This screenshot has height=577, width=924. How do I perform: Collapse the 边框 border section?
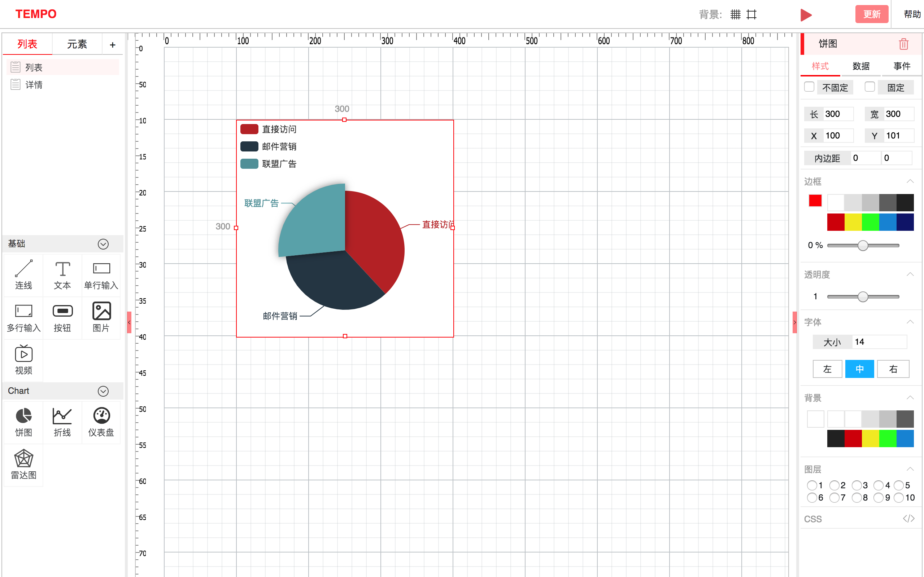910,181
